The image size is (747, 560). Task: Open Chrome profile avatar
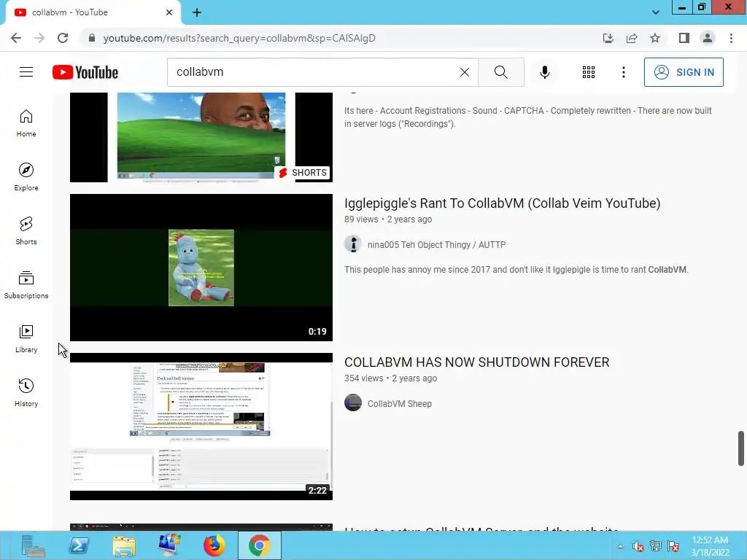point(708,38)
